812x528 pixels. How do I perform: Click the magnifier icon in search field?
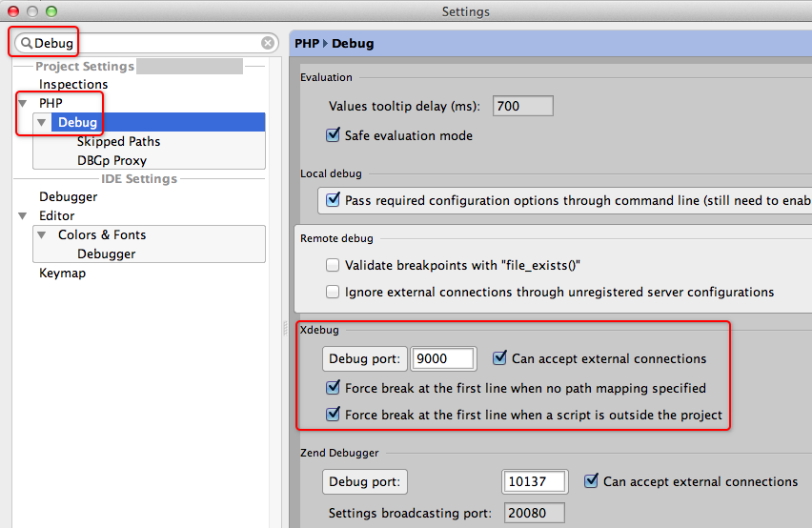[27, 43]
